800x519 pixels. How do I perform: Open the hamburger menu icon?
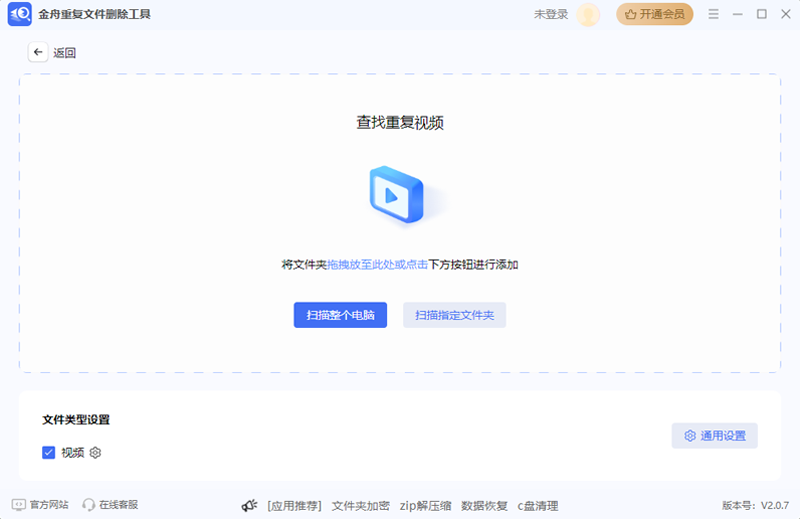click(713, 14)
